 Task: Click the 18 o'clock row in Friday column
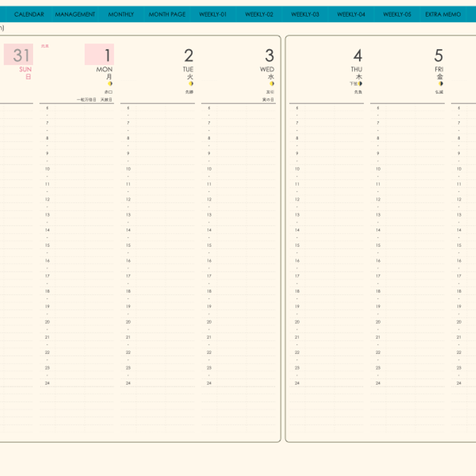pos(407,291)
